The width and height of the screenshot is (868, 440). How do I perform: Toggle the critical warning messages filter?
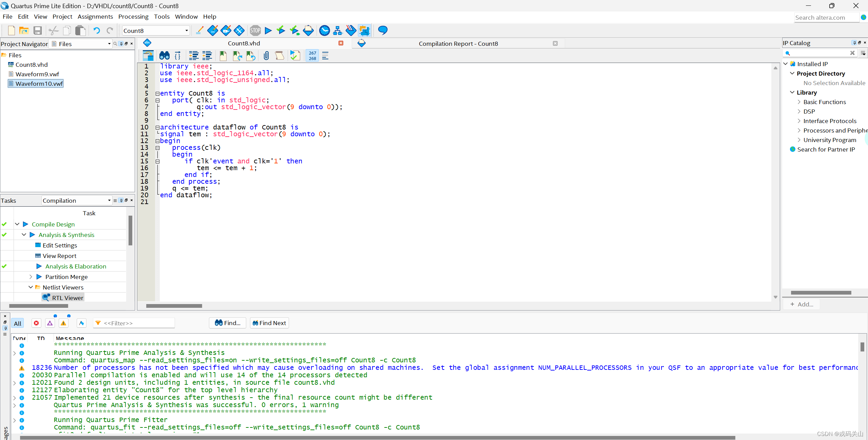click(x=50, y=323)
